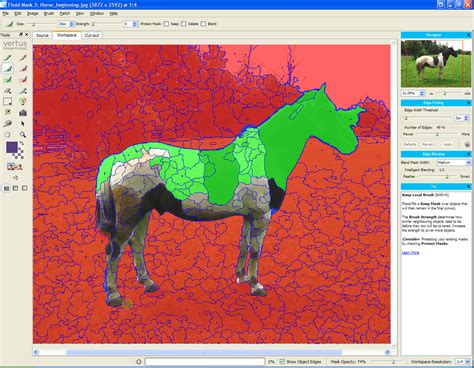Screen dimensions: 474x368
Task: Select the first view layout icon at Tools bottom
Action: 6,188
